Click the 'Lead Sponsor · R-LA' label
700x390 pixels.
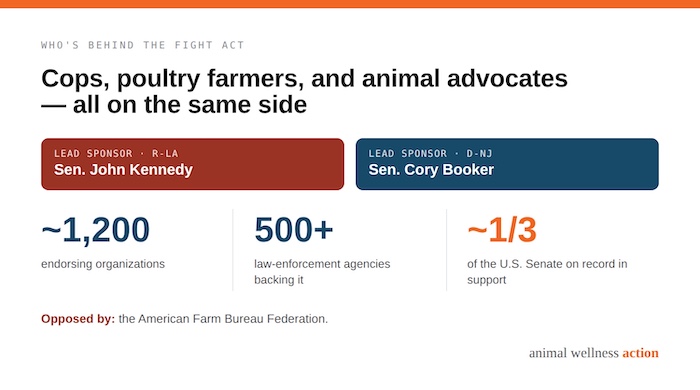coord(116,154)
